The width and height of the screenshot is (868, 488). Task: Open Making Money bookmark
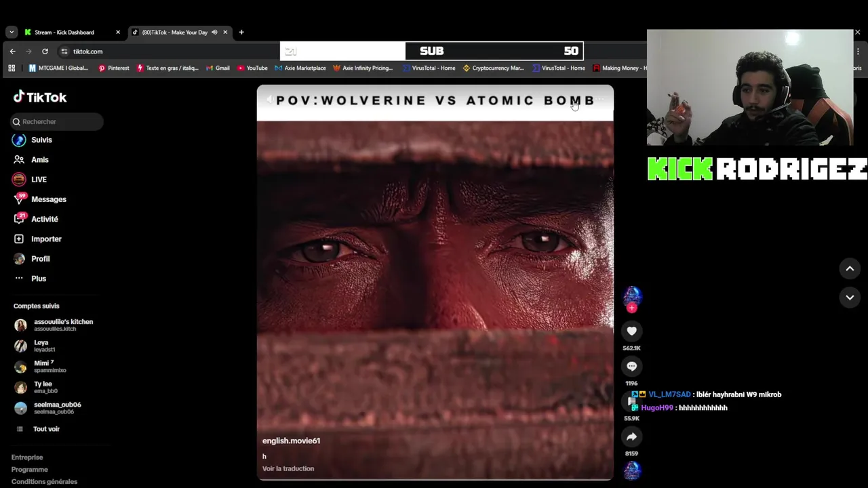click(620, 68)
